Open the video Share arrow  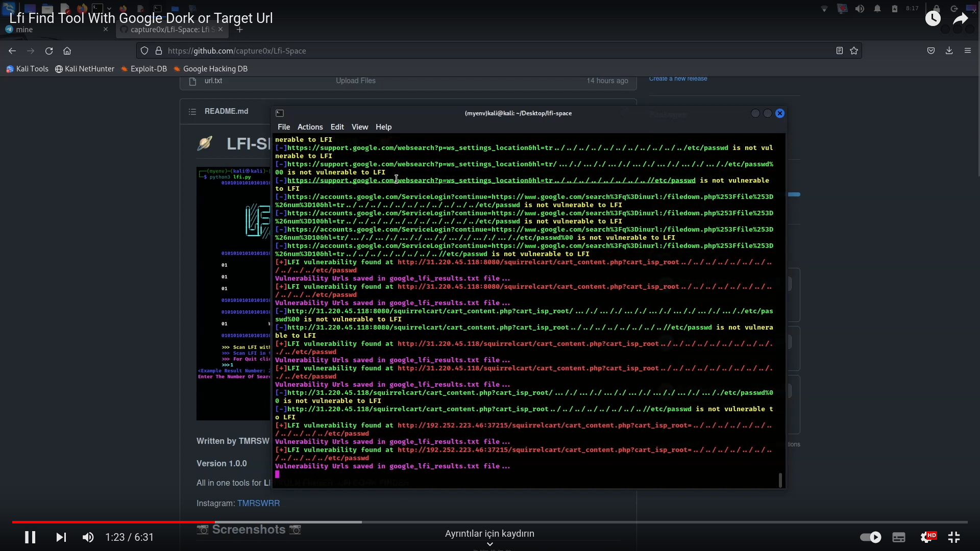pos(961,19)
